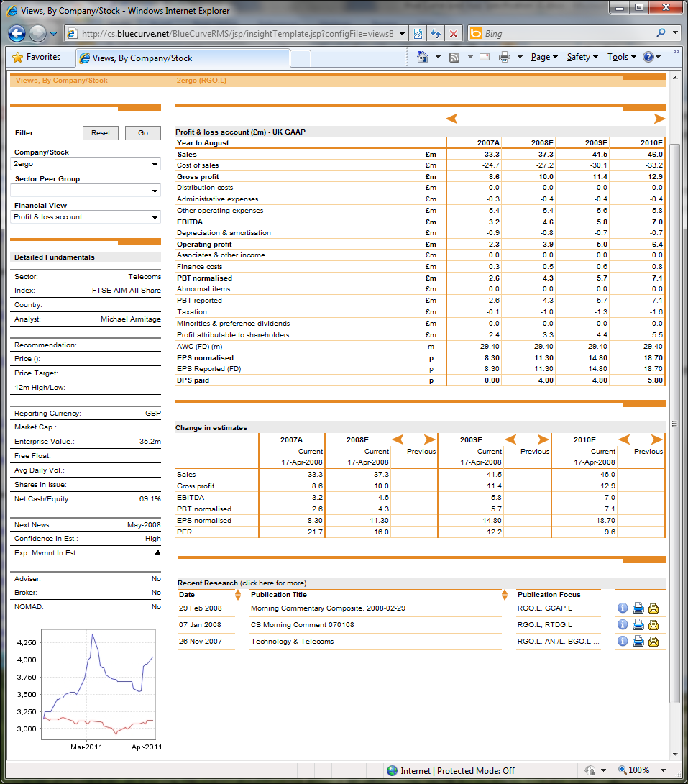Click the 2ergo (RGO.L) header text

point(201,80)
